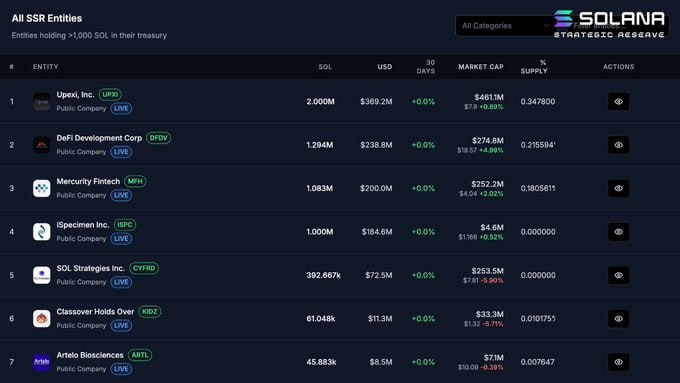Open the All Categories dropdown
This screenshot has width=680, height=383.
coord(505,26)
